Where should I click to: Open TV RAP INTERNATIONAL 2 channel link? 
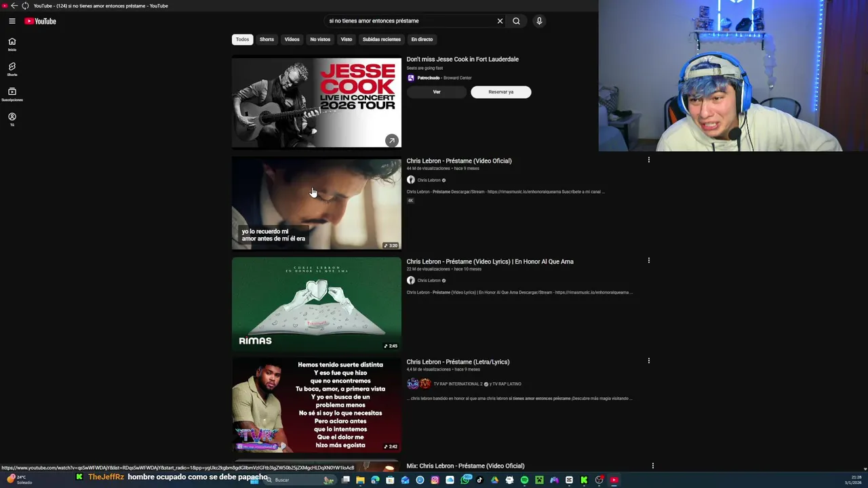[458, 384]
